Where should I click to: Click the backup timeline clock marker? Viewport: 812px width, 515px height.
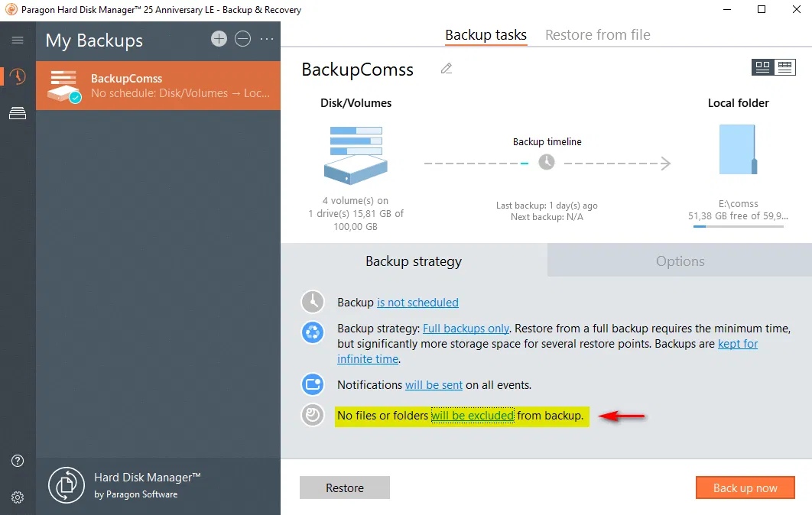point(547,163)
